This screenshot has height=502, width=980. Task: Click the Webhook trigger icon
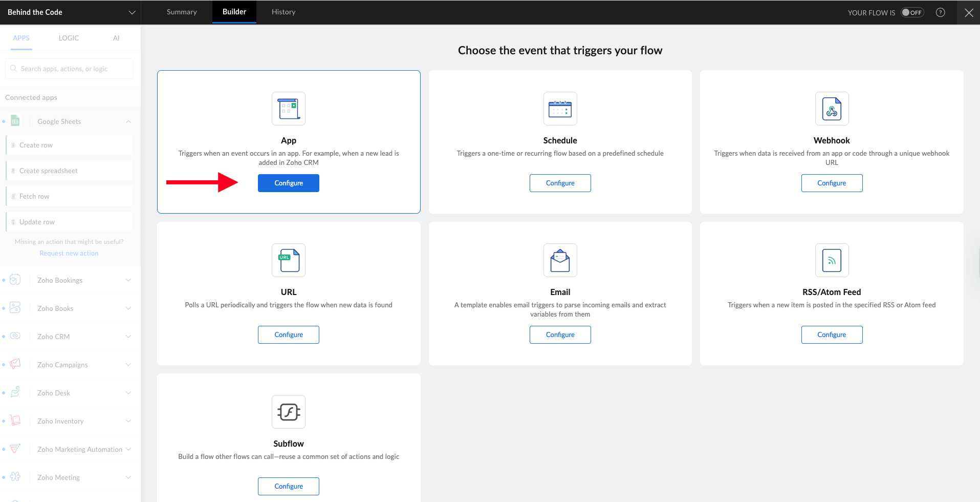(832, 109)
